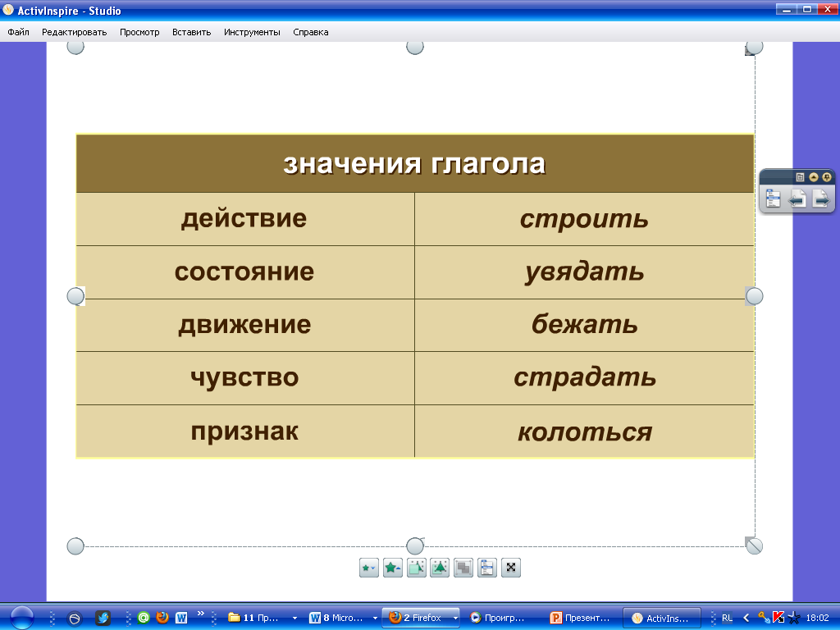Viewport: 840px width, 630px height.
Task: Click the grouping overlapping gray squares icon
Action: point(463,568)
